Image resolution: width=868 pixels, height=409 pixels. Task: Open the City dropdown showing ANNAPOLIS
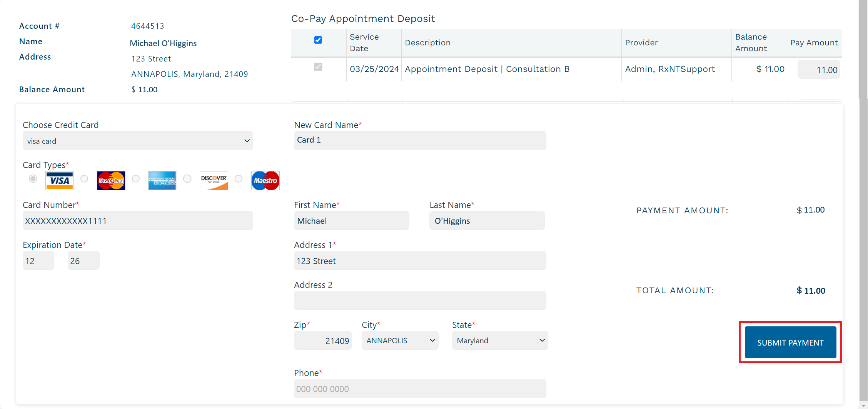click(x=400, y=341)
